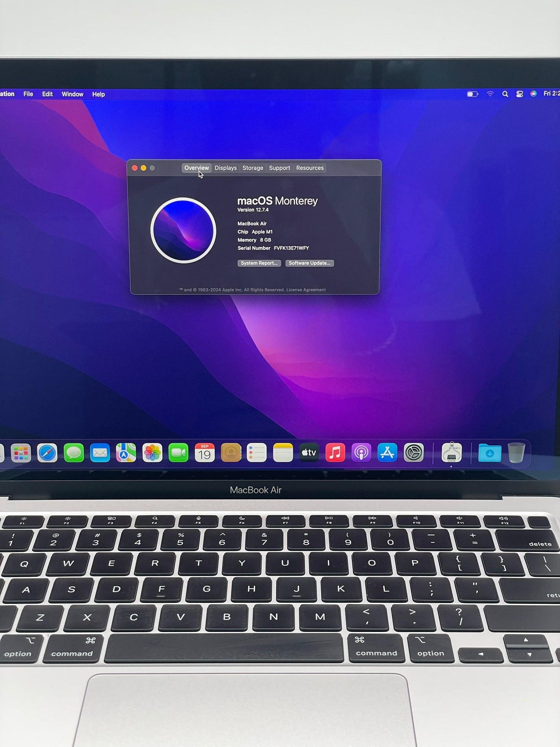
Task: Activate Siri from menu bar
Action: 534,94
